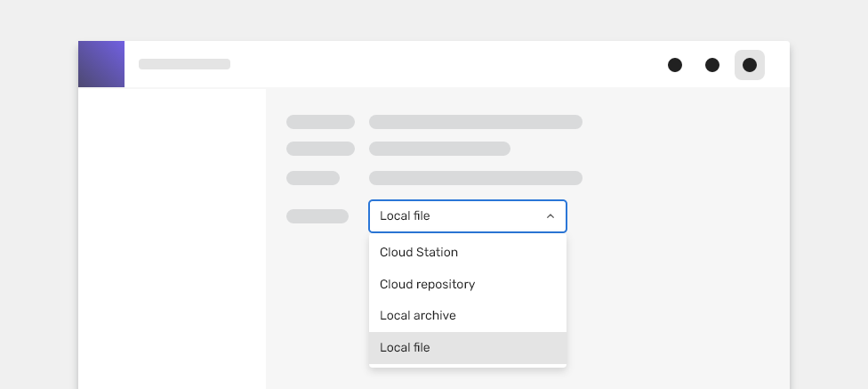Select the highlighted Local file list option
Viewport: 868px width, 389px height.
[468, 348]
